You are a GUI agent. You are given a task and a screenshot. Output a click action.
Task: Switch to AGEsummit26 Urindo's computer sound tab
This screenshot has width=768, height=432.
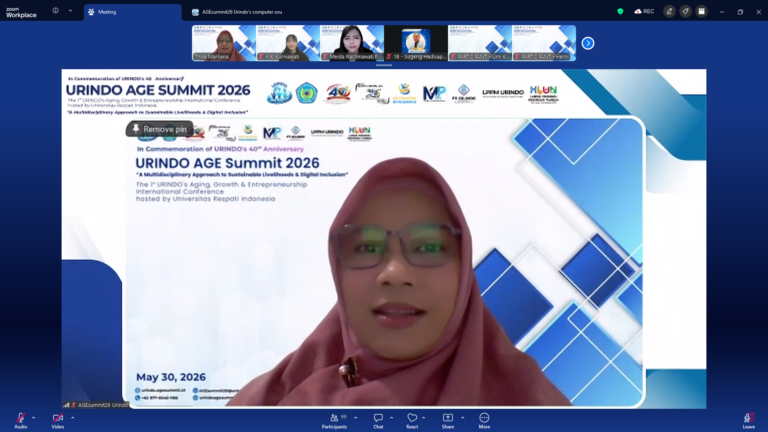point(238,12)
